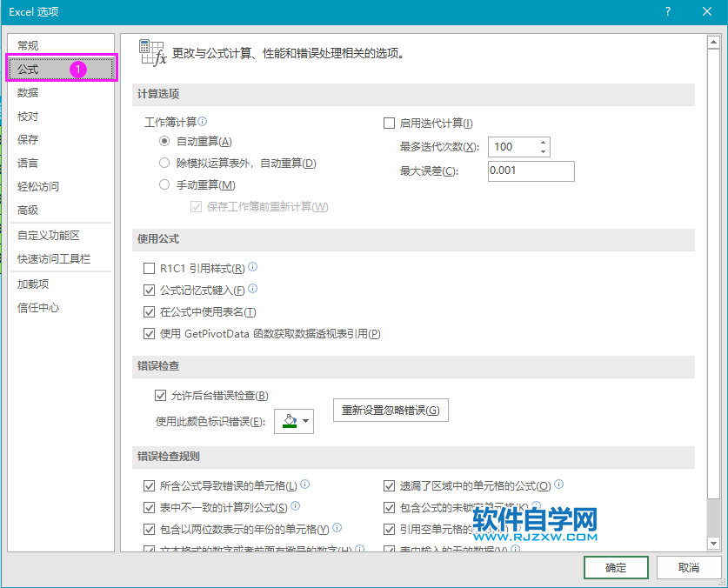Click the 重新设置忽略错误 button
Viewport: 728px width, 588px height.
click(x=391, y=410)
